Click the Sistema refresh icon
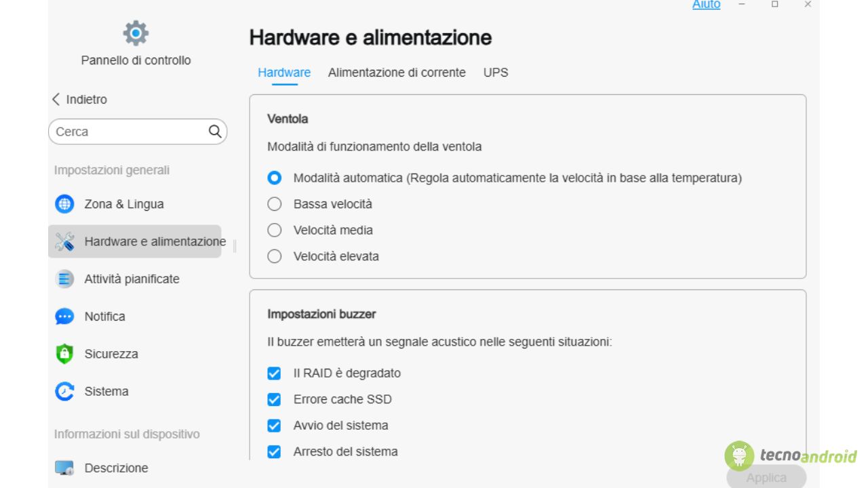Image resolution: width=868 pixels, height=488 pixels. 64,391
